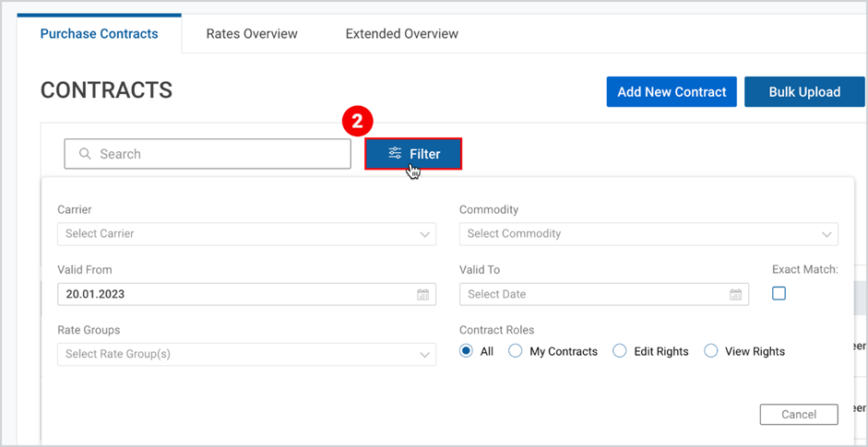Click the Carrier field label
The width and height of the screenshot is (868, 447).
click(x=75, y=209)
